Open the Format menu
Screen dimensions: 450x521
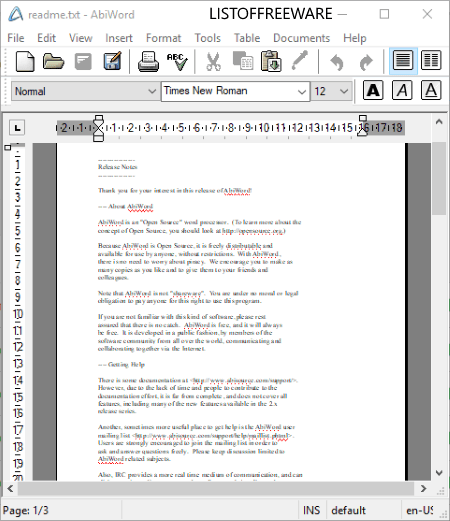pyautogui.click(x=163, y=38)
